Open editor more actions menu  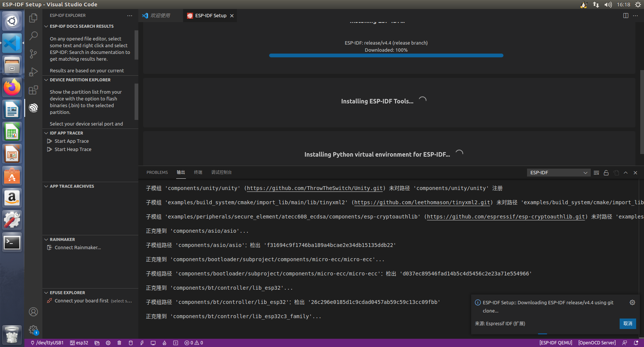635,15
